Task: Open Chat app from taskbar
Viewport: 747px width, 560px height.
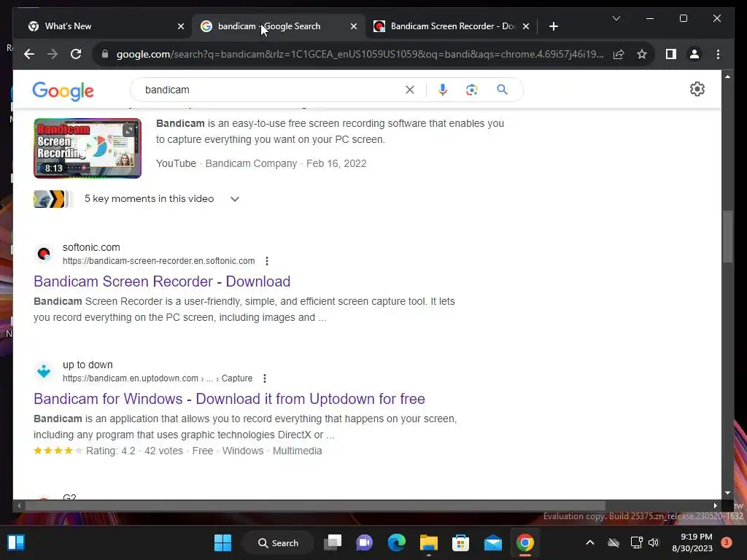Action: 365,542
